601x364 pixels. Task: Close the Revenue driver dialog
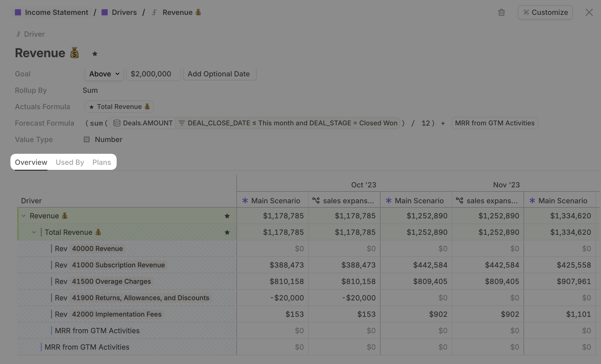pos(589,12)
